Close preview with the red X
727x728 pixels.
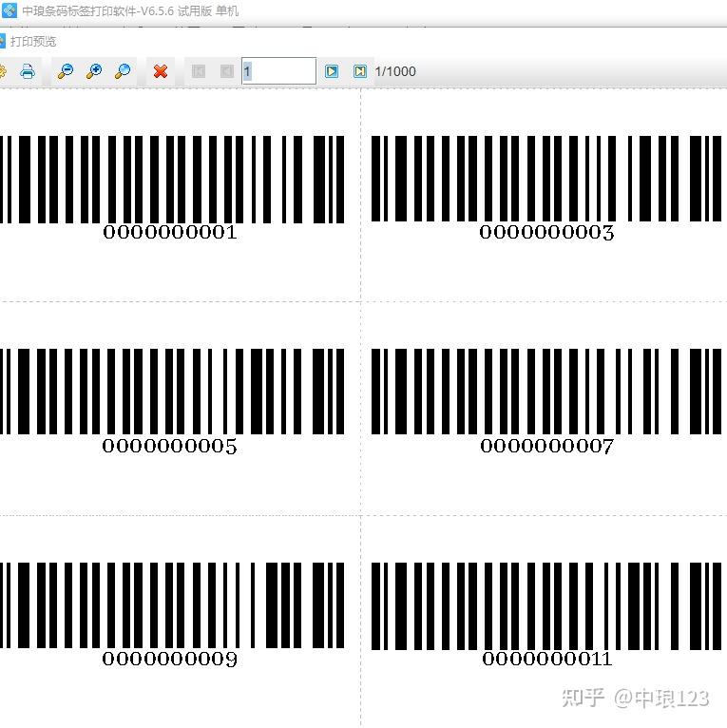pyautogui.click(x=161, y=71)
